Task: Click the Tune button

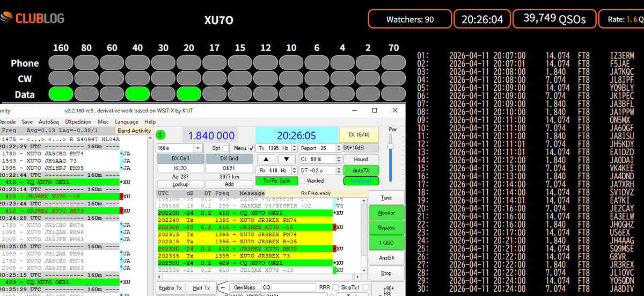Action: click(386, 198)
